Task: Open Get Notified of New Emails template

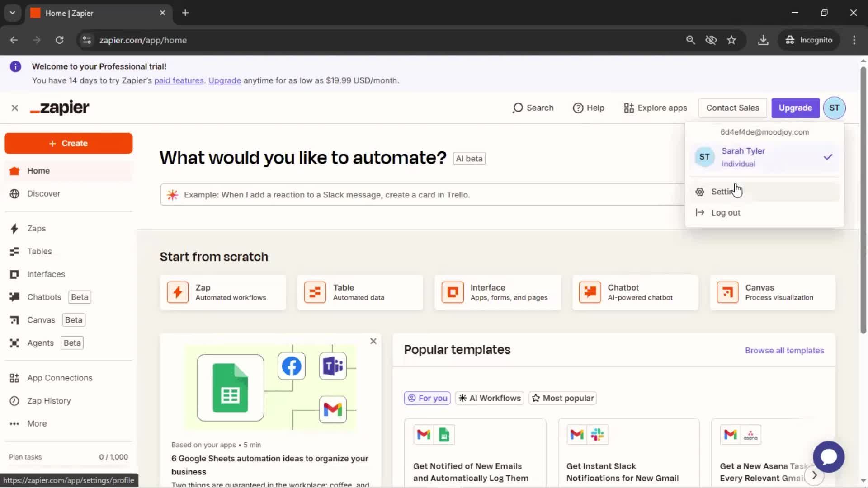Action: click(x=475, y=453)
